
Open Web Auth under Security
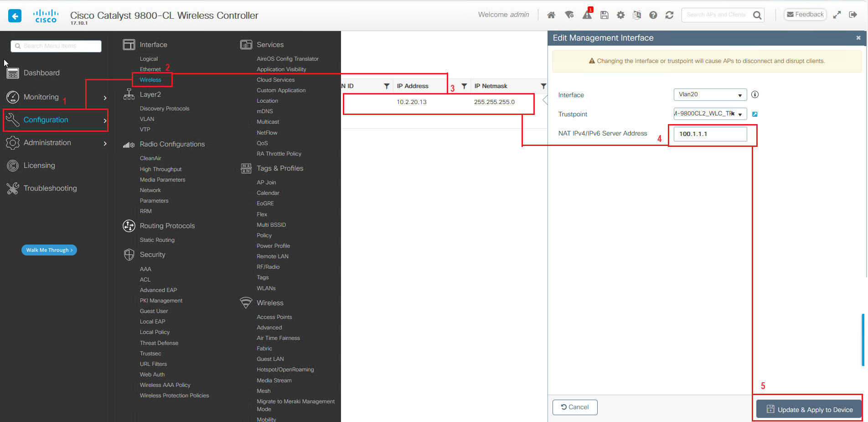(x=152, y=375)
